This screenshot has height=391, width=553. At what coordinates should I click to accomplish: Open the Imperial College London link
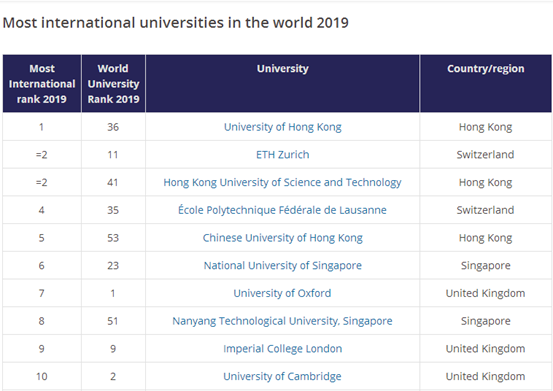point(282,349)
